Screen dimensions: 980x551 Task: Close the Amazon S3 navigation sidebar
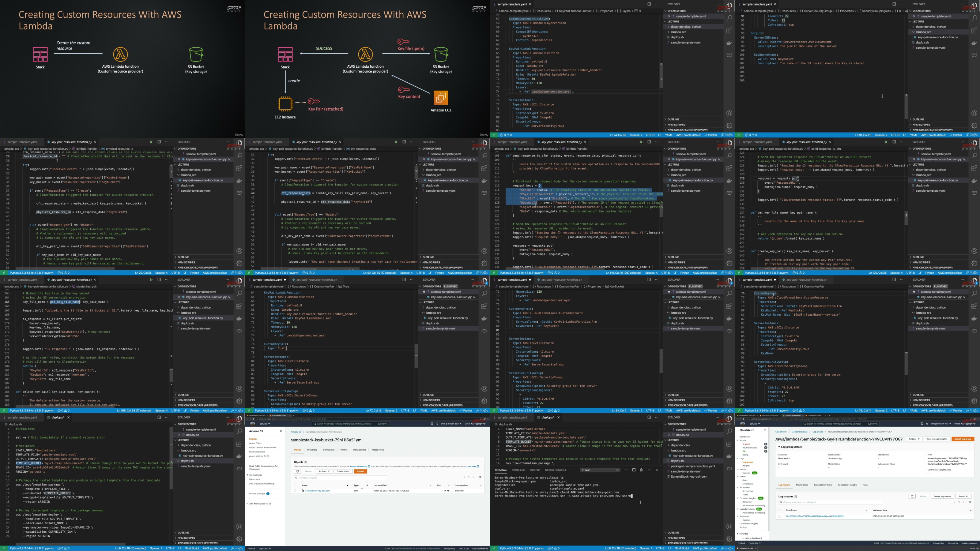[281, 431]
